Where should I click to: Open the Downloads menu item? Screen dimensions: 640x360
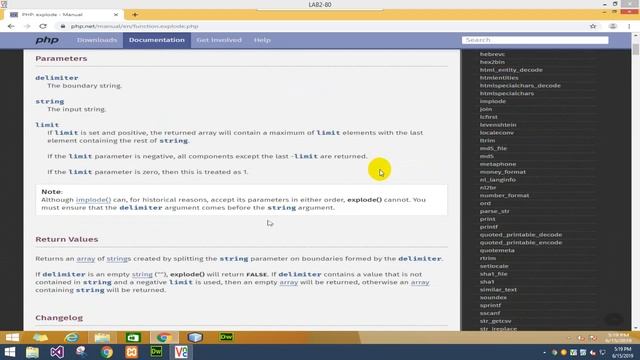97,40
